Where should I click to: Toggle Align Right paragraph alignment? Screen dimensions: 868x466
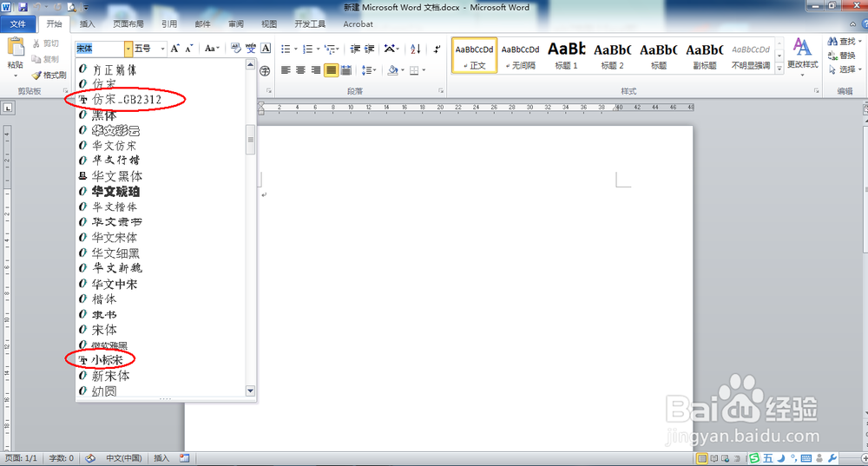(316, 70)
